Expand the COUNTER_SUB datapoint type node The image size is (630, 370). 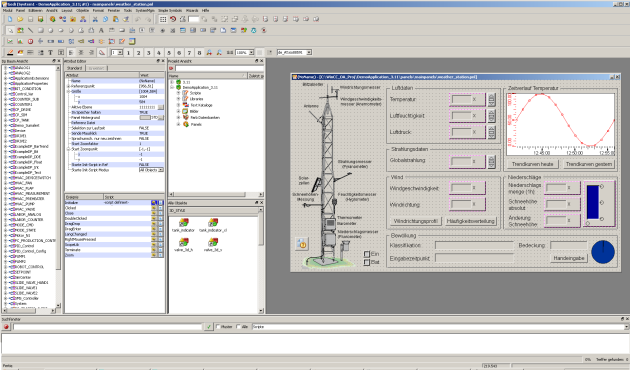(5, 99)
